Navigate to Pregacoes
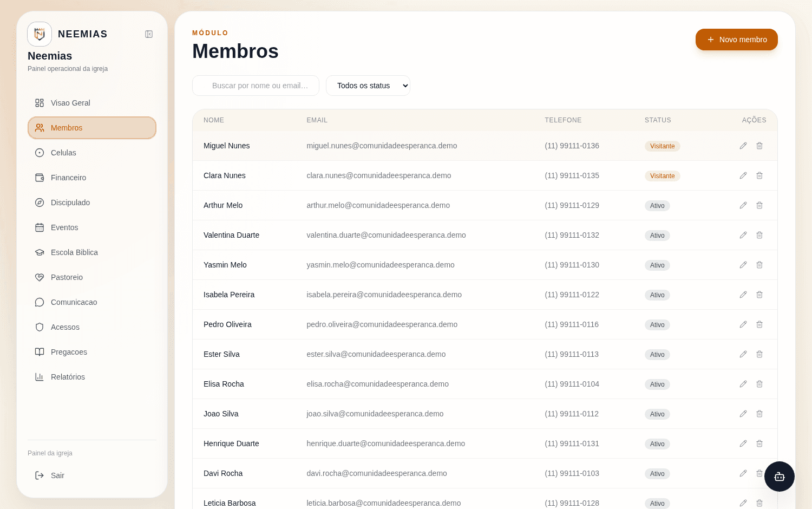Screen dimensions: 812x509 point(92,352)
